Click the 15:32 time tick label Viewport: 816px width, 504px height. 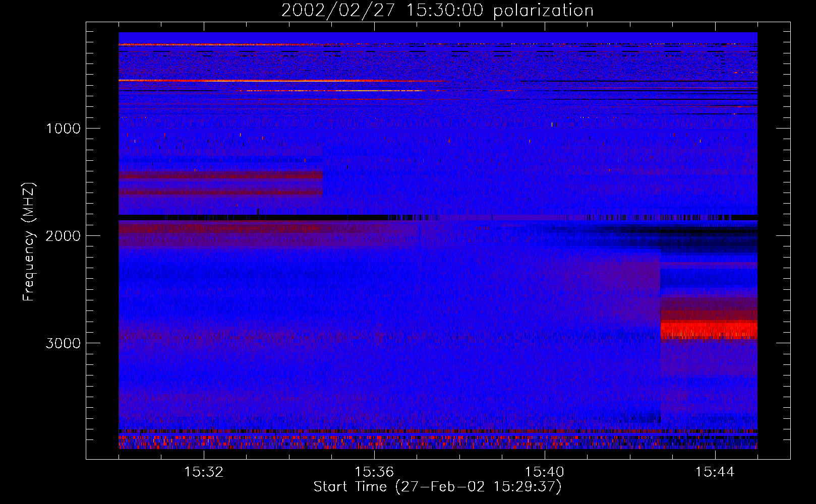[204, 472]
